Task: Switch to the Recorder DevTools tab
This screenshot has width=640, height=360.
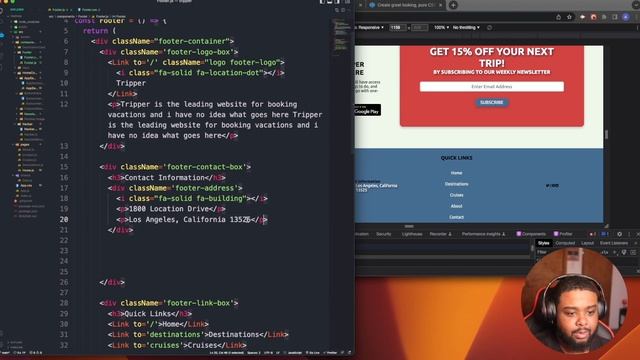Action: tap(440, 234)
